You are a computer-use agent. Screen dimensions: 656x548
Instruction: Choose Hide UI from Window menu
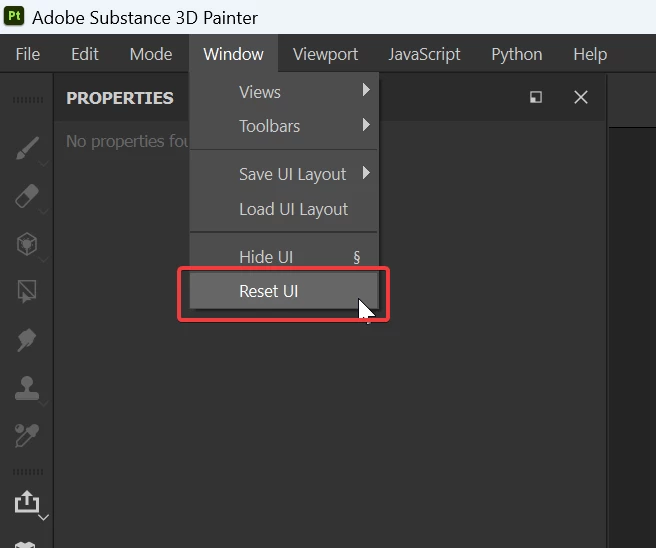284,257
